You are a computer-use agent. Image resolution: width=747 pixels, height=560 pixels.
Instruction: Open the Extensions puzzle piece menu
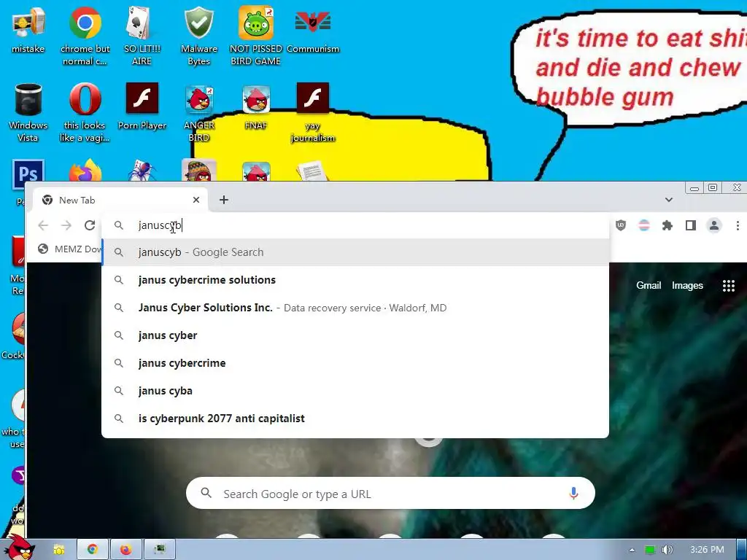click(x=667, y=225)
